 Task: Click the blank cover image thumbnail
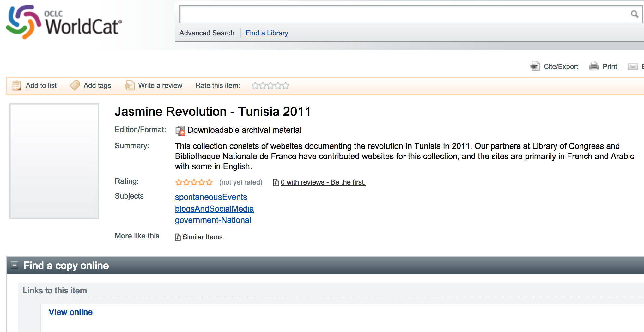pos(54,161)
